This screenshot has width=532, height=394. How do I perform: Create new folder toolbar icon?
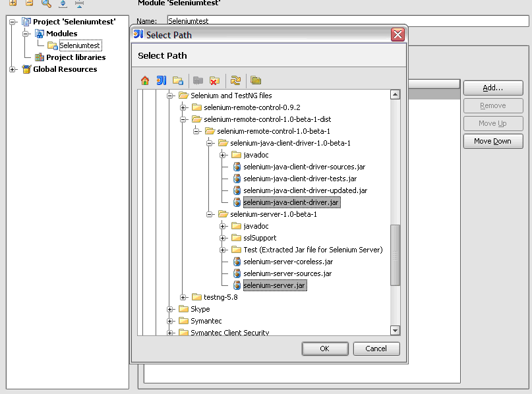[198, 80]
